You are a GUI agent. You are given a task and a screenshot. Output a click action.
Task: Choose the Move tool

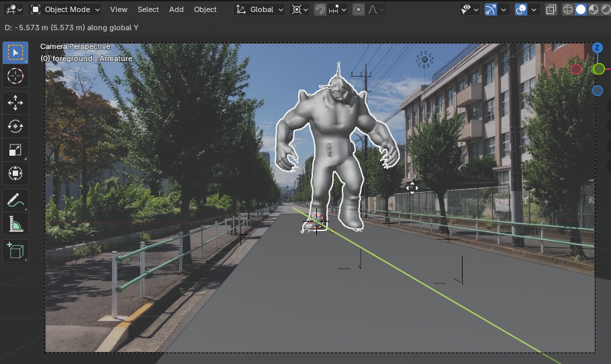coord(15,103)
